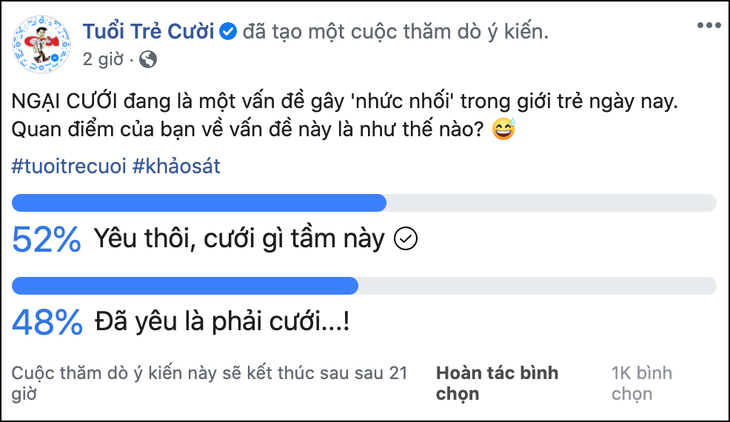Viewport: 730px width, 422px height.
Task: Click the checkmark icon beside first option
Action: point(405,239)
